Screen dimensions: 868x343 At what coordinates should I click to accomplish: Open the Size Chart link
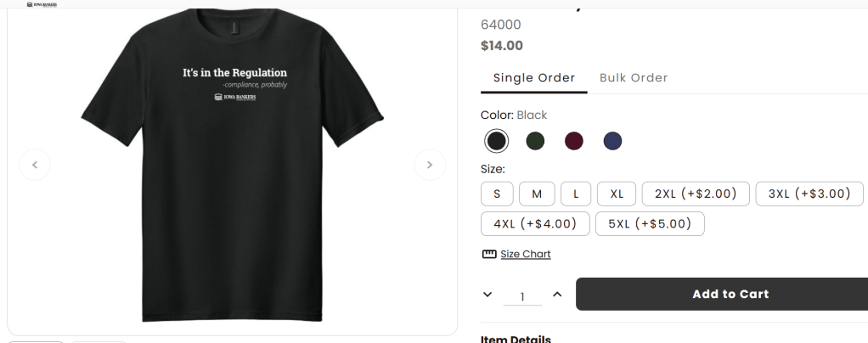526,254
